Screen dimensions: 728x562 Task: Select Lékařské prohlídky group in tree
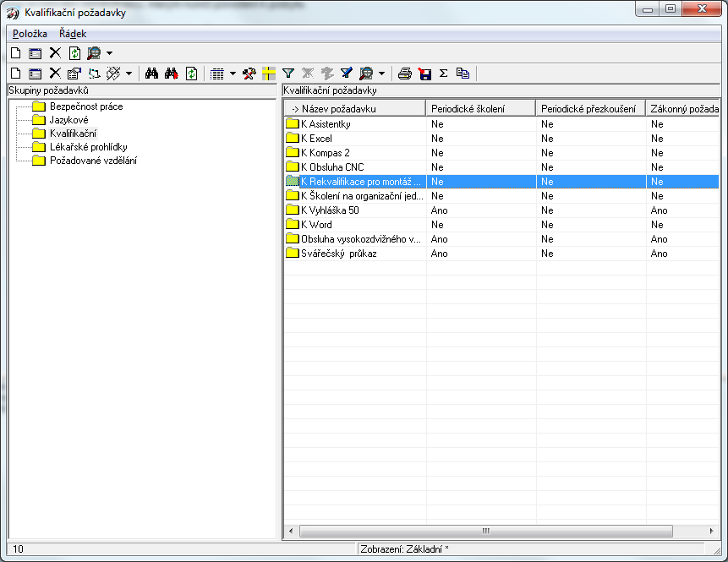(x=88, y=147)
